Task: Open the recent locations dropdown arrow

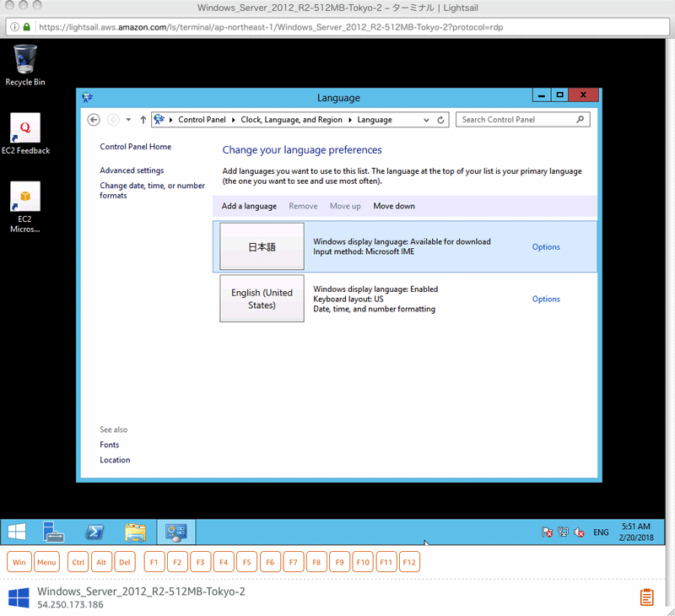Action: click(x=128, y=120)
